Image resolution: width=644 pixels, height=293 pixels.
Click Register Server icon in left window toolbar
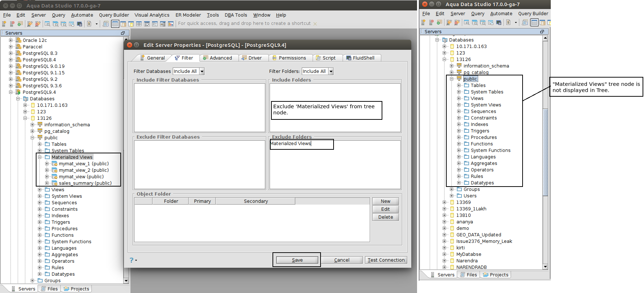4,24
